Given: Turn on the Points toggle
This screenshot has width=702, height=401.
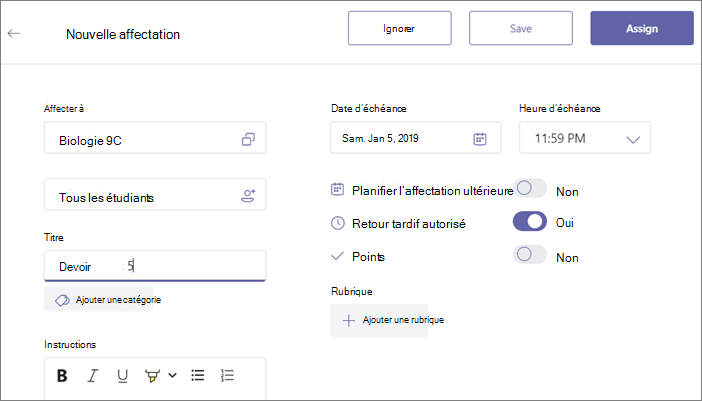Looking at the screenshot, I should [x=530, y=255].
